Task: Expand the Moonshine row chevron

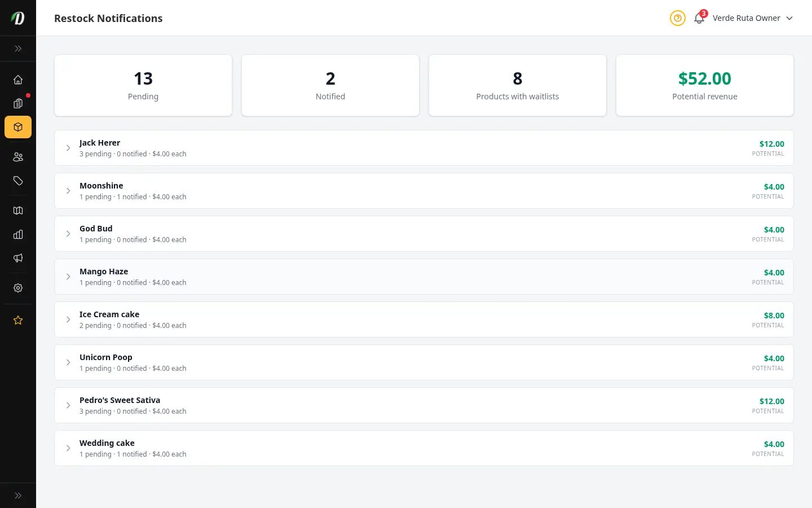Action: (x=68, y=191)
